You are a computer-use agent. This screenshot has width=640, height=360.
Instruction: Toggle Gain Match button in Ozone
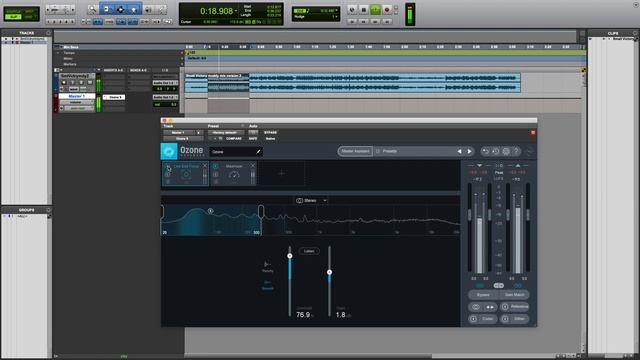[514, 295]
